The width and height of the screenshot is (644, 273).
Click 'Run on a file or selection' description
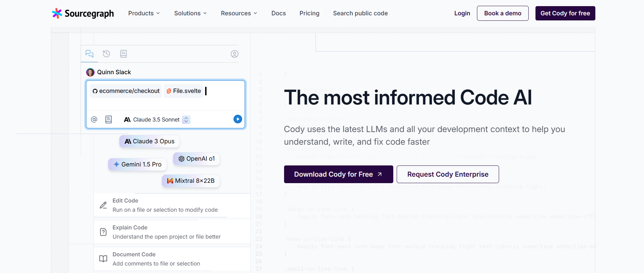click(165, 210)
